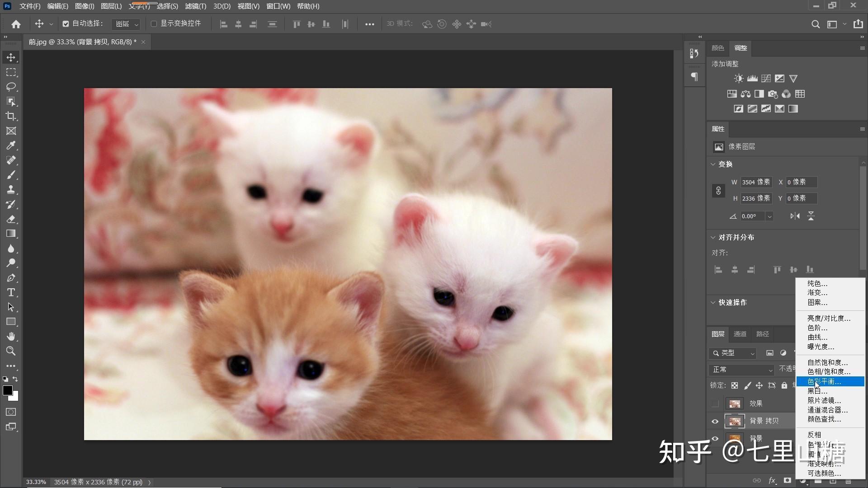Uncheck the 自动选择 checkbox
868x488 pixels.
tap(66, 24)
